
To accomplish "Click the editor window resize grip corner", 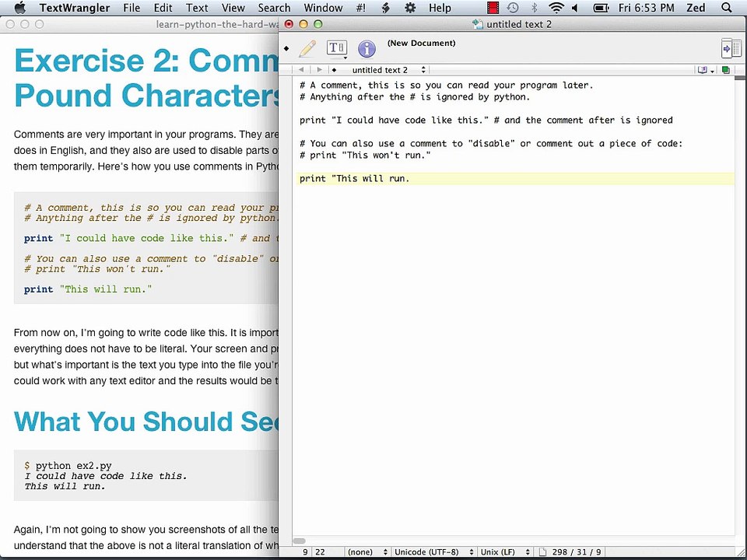I will pyautogui.click(x=741, y=552).
